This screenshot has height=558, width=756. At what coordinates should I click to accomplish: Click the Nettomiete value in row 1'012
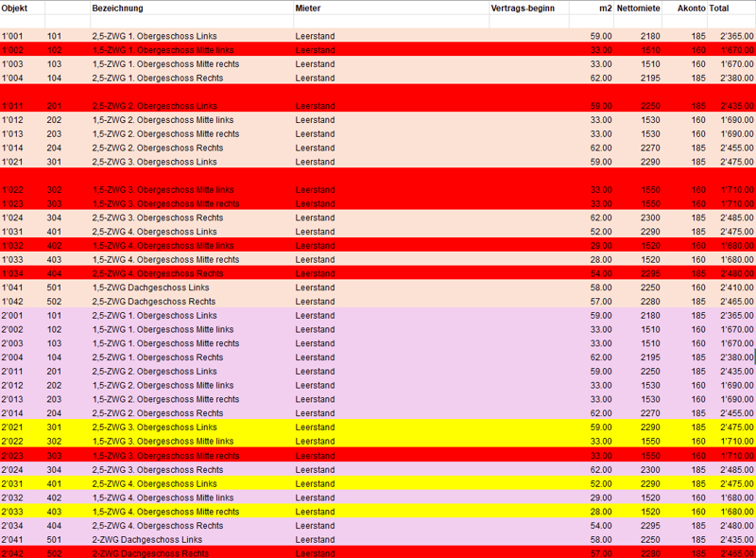click(650, 120)
